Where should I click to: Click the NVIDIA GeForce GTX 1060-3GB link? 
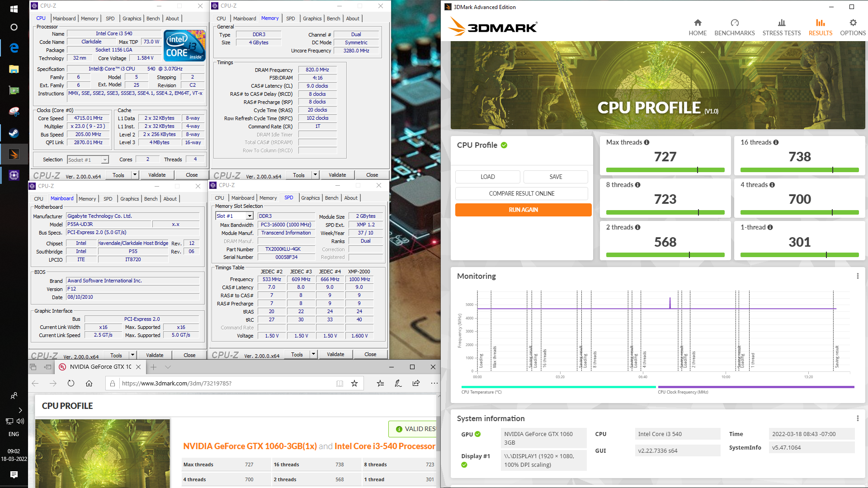(250, 446)
